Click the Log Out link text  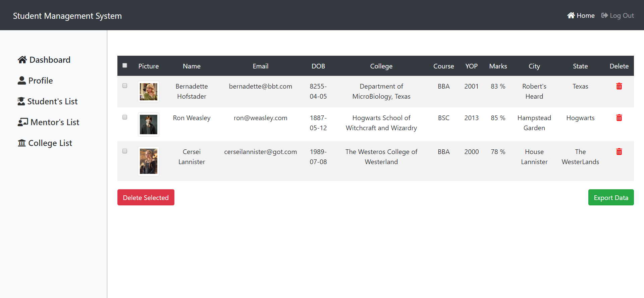(x=622, y=15)
